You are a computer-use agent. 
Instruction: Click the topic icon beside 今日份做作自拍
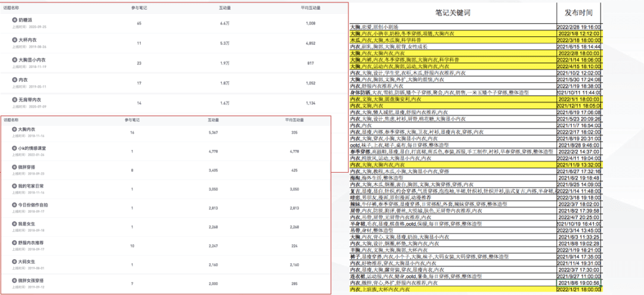(15, 205)
